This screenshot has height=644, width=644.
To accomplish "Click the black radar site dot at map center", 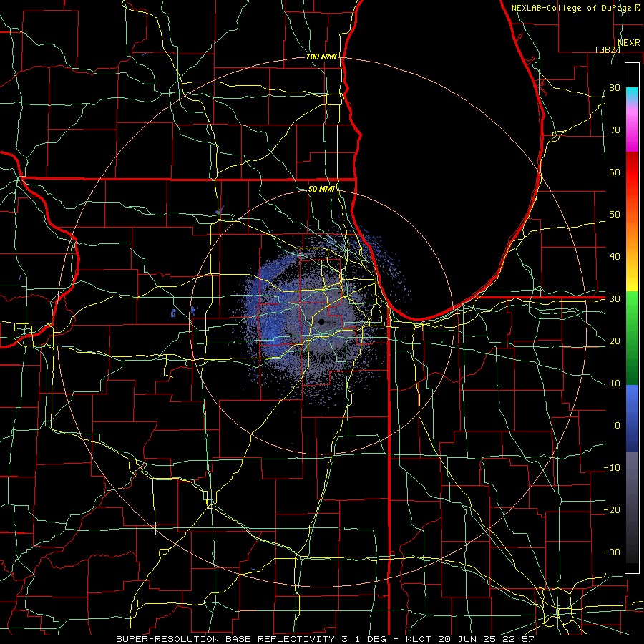I will 321,322.
